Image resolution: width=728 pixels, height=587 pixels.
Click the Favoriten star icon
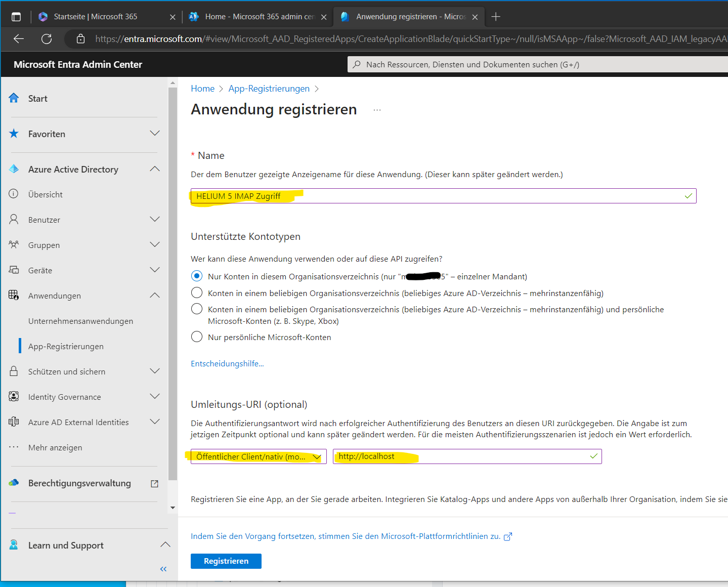pyautogui.click(x=14, y=134)
